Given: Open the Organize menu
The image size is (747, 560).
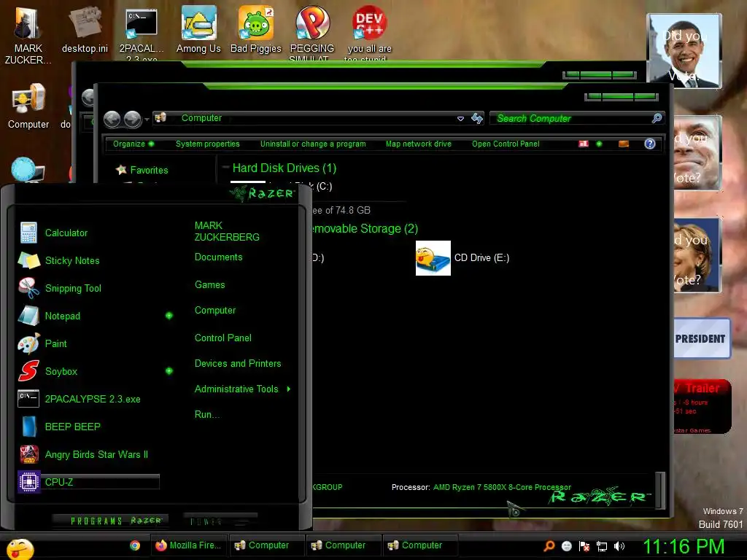Looking at the screenshot, I should pyautogui.click(x=133, y=144).
